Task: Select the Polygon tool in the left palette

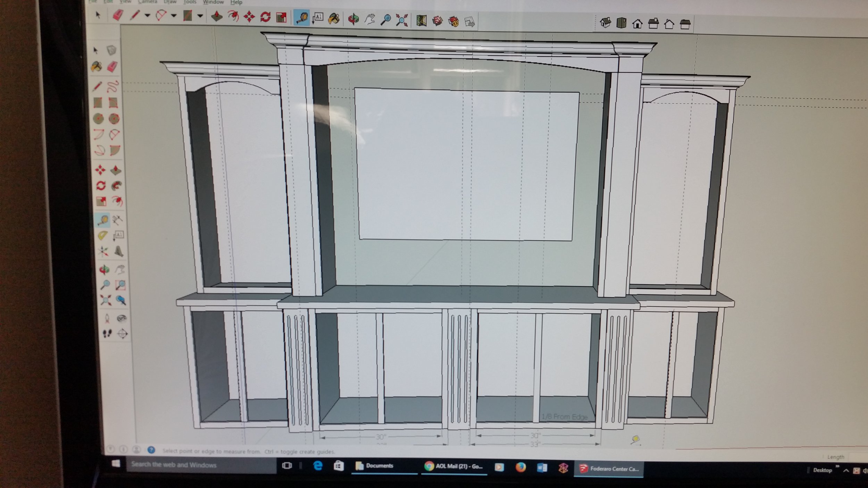Action: pyautogui.click(x=114, y=119)
